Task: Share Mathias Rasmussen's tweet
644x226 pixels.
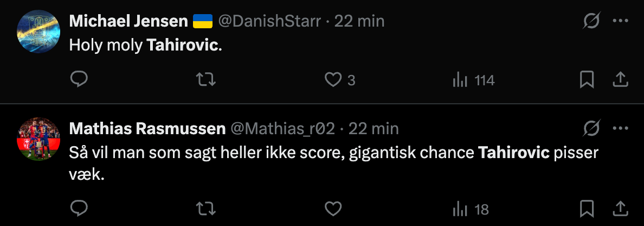Action: coord(620,209)
